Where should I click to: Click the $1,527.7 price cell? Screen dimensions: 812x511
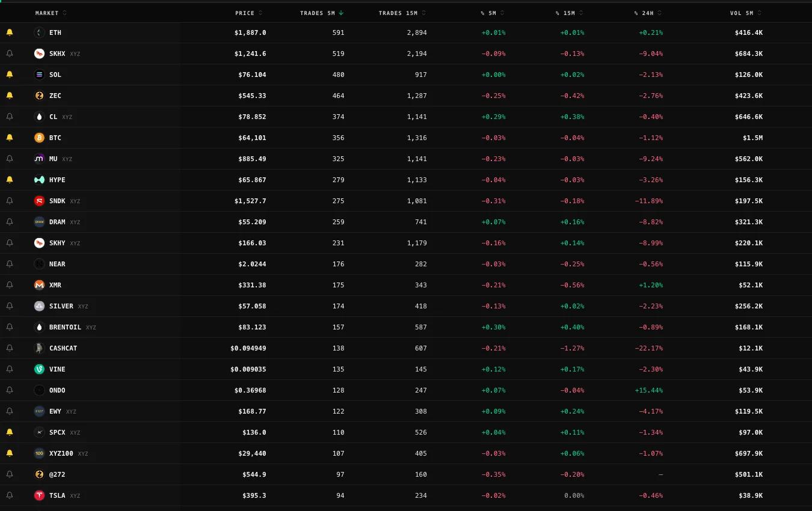tap(250, 201)
